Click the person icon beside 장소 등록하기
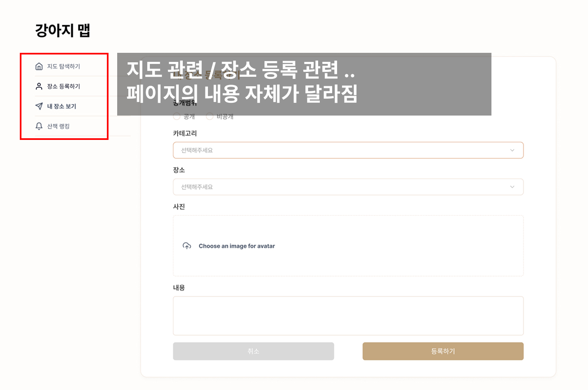588x390 pixels. (x=39, y=86)
